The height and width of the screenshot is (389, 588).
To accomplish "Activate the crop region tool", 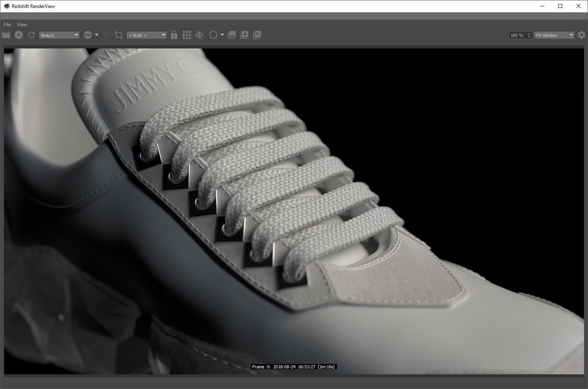I will (x=118, y=35).
